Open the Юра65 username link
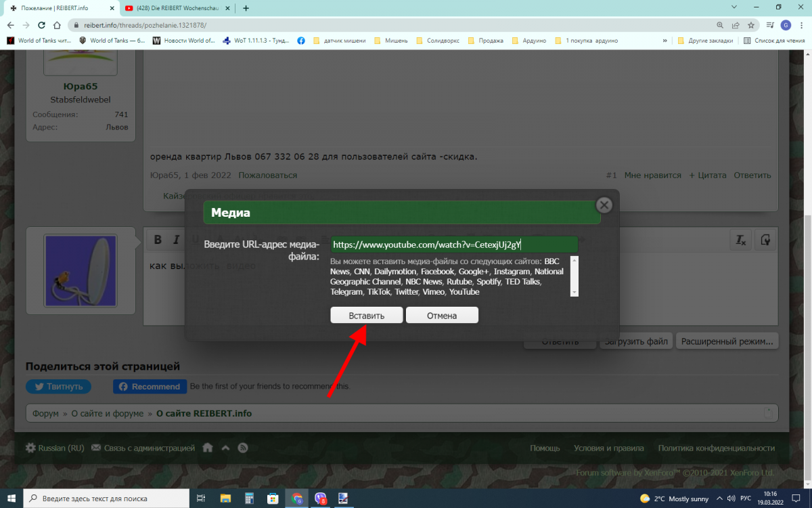Screen dimensions: 812x508 (x=81, y=86)
